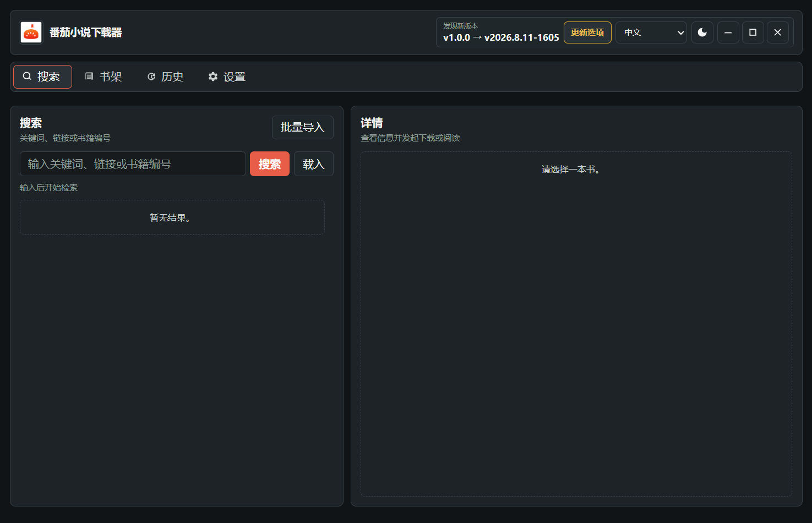
Task: Open the 更新选项 update options
Action: pos(587,32)
